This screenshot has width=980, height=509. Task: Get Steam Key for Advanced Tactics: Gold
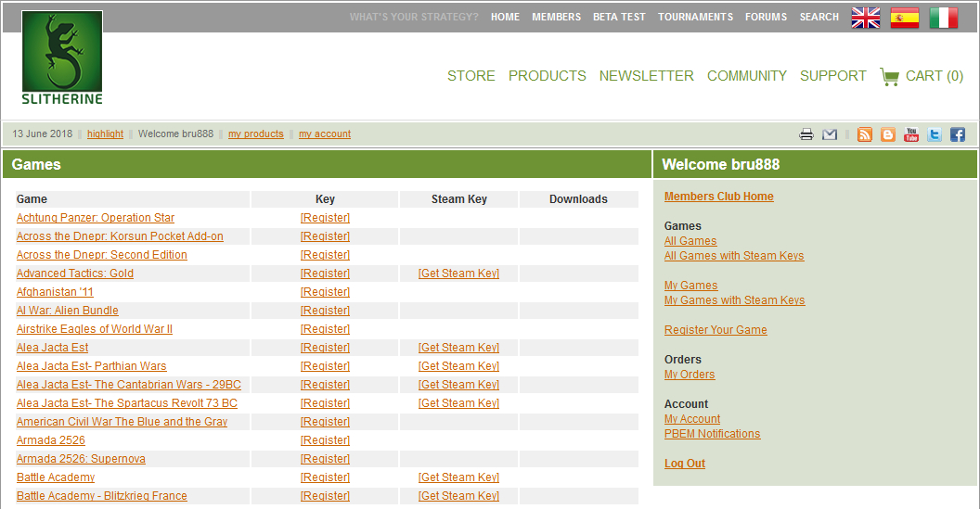[x=458, y=274]
